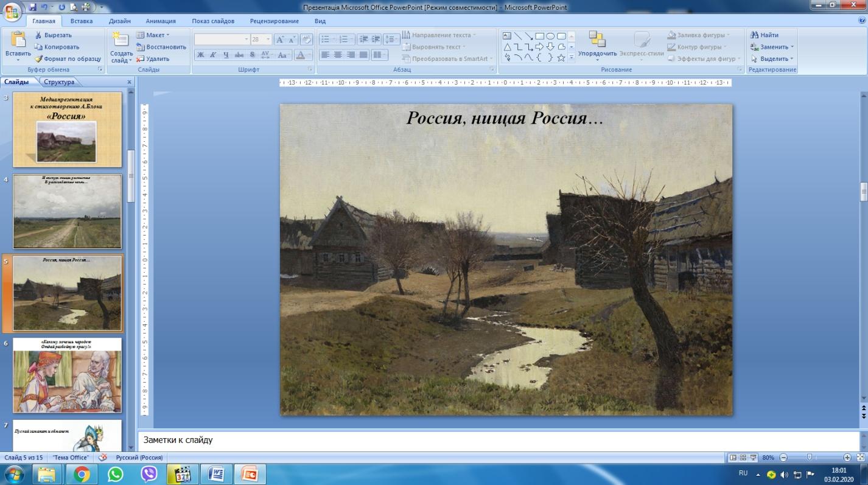The image size is (868, 485).
Task: Select the text box shape
Action: 506,36
